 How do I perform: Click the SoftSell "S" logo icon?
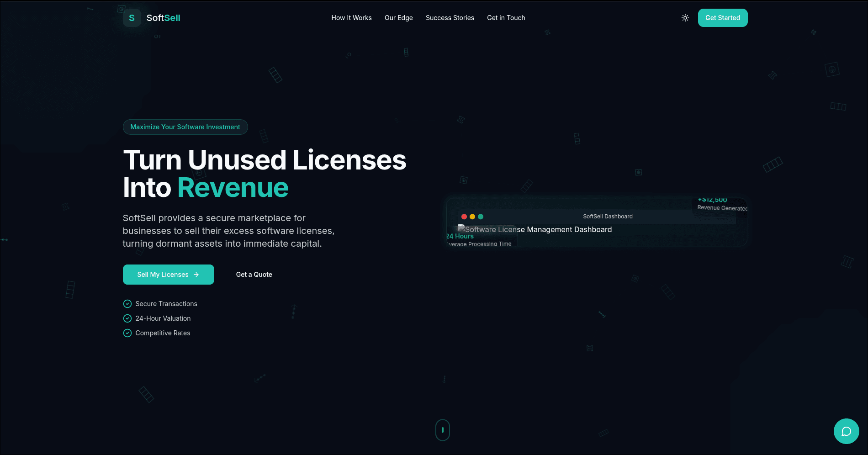coord(132,18)
